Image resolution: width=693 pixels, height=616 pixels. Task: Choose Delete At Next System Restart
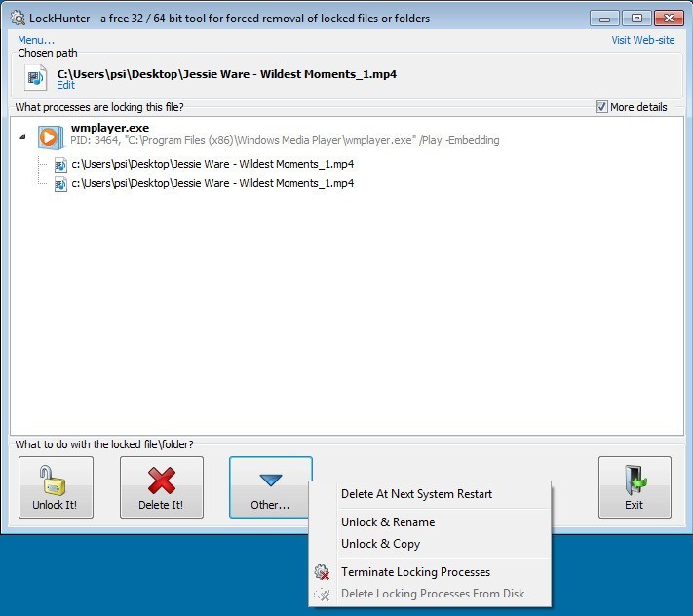(x=416, y=494)
